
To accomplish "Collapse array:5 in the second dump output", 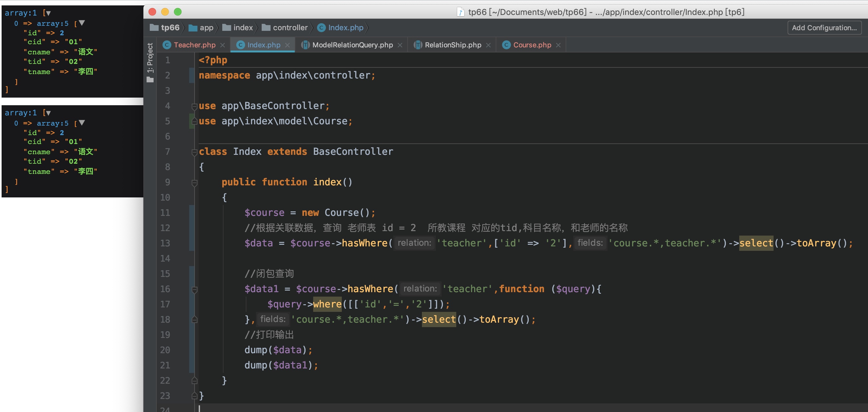I will pos(81,123).
